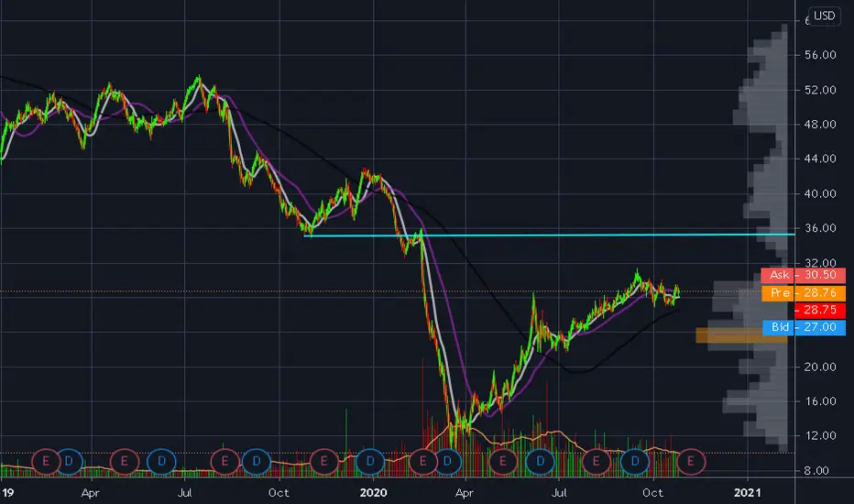
Task: Click the 40.00 price axis label
Action: (820, 193)
